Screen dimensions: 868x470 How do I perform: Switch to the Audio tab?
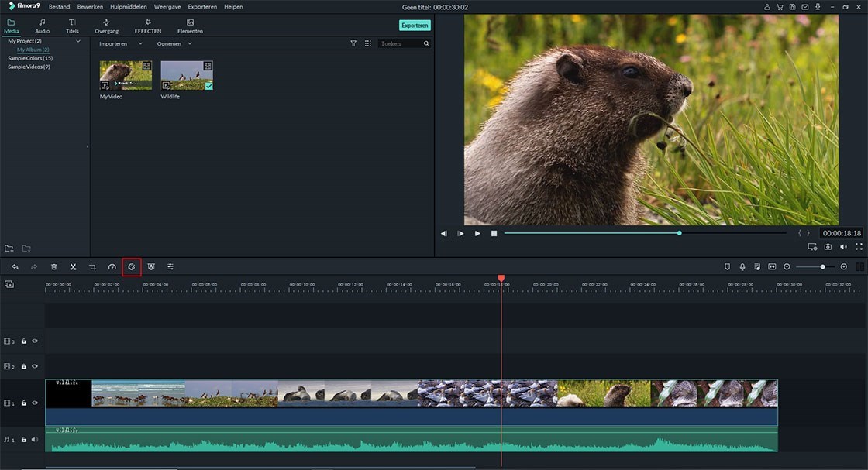pyautogui.click(x=42, y=26)
